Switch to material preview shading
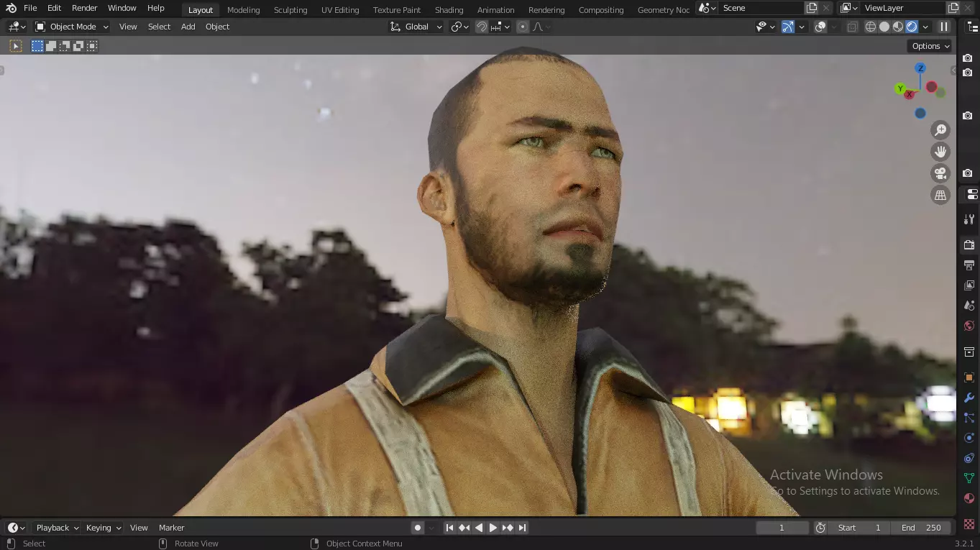980x550 pixels. pyautogui.click(x=898, y=27)
